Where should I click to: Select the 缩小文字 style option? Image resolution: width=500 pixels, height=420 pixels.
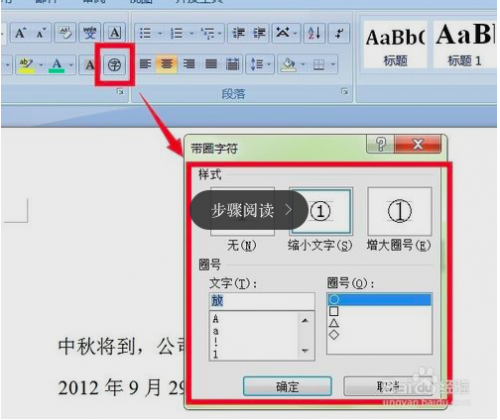[x=320, y=211]
